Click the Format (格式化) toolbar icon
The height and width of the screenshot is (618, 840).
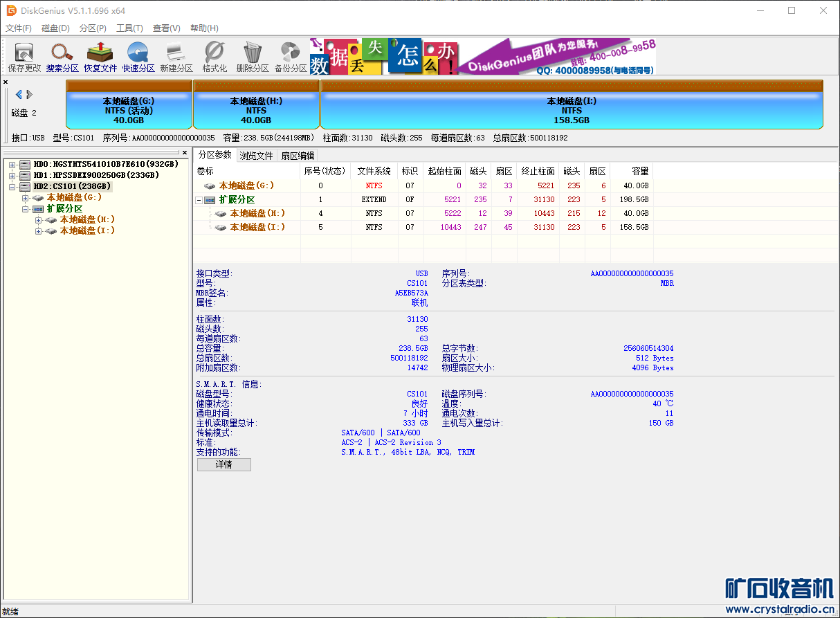pyautogui.click(x=214, y=57)
